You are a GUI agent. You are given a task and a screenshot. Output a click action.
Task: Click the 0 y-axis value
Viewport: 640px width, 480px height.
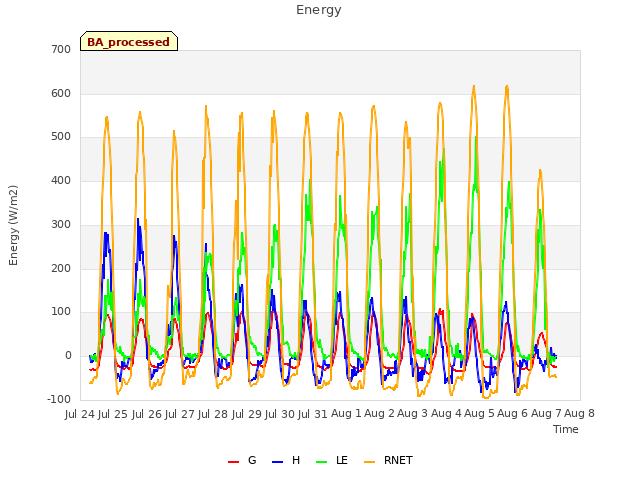click(68, 356)
